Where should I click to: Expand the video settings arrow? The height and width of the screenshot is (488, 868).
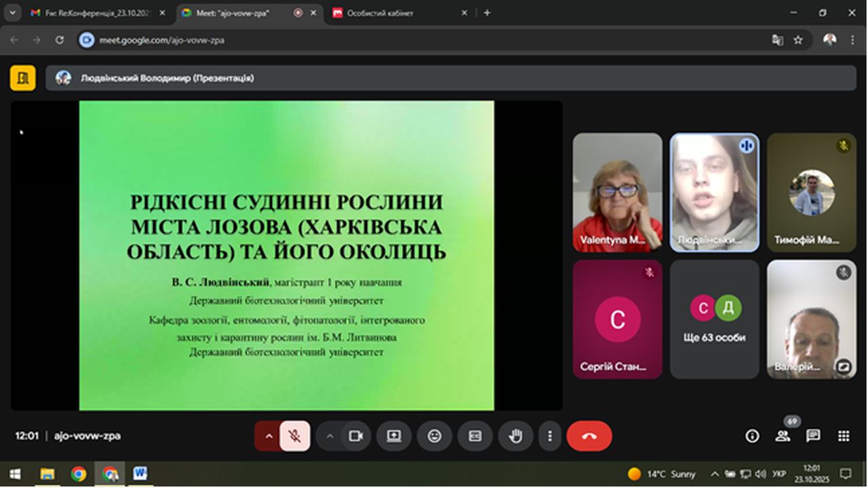coord(330,436)
